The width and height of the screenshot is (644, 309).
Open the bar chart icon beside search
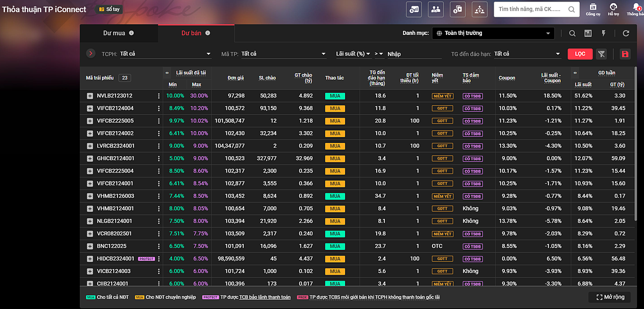point(588,33)
